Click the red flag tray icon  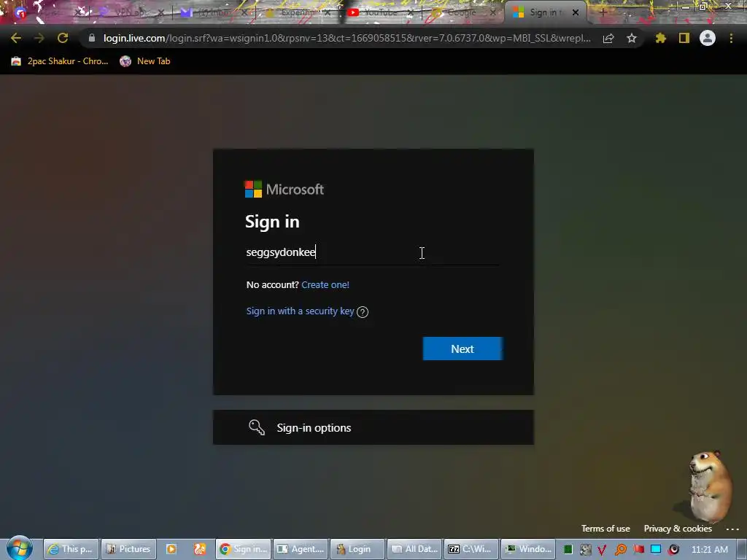click(x=638, y=549)
